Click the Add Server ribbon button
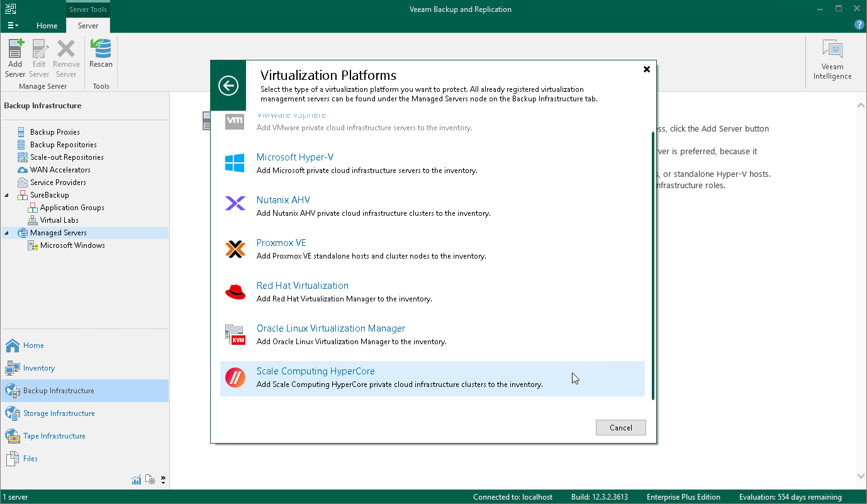 [x=15, y=59]
